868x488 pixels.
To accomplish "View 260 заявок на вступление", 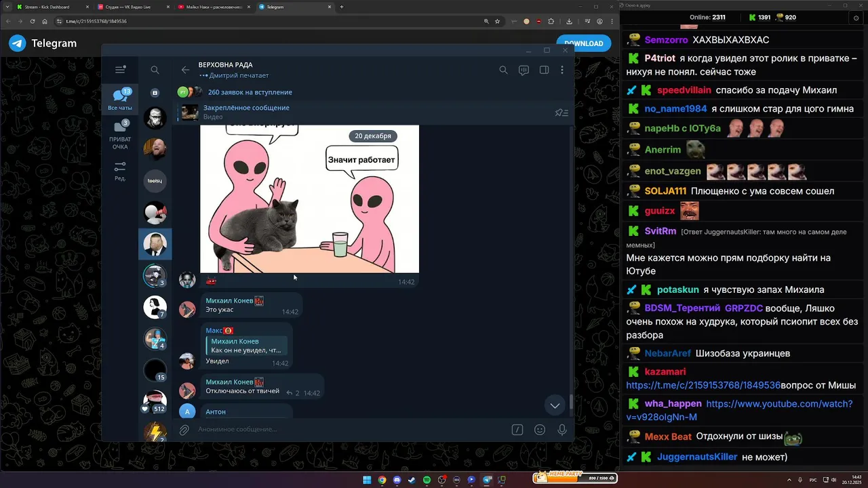I will tap(250, 92).
